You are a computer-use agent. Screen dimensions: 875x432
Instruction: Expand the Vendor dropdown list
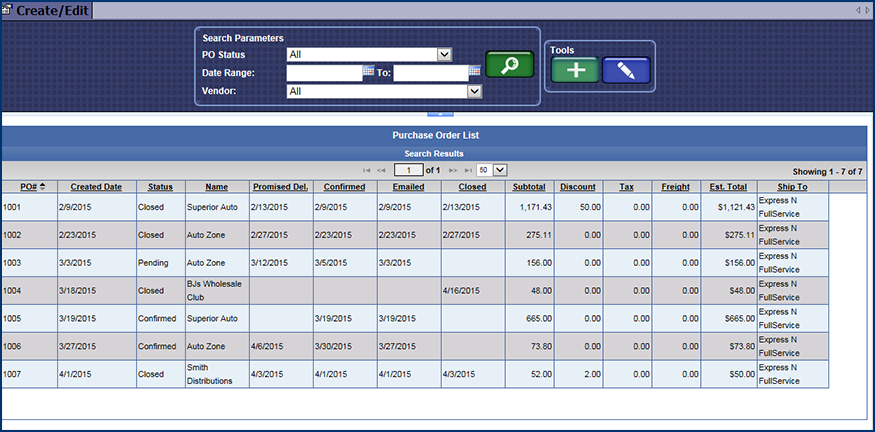[384, 91]
